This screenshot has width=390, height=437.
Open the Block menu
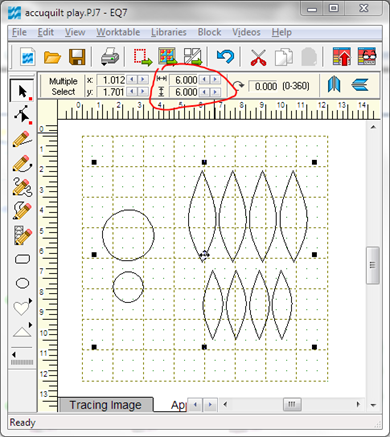tap(209, 32)
